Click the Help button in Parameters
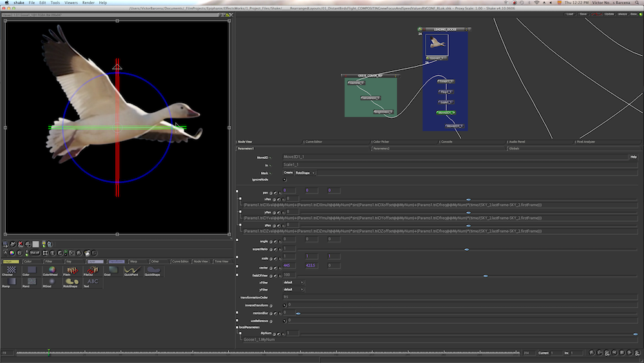Screen dimensions: 644x363 pos(634,157)
